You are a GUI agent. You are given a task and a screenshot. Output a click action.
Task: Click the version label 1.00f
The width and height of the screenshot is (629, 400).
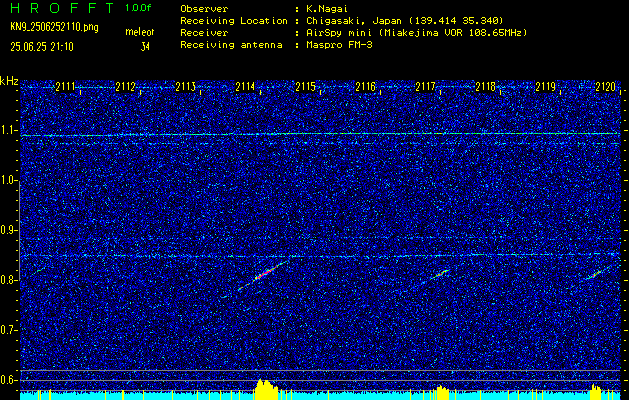pos(138,8)
